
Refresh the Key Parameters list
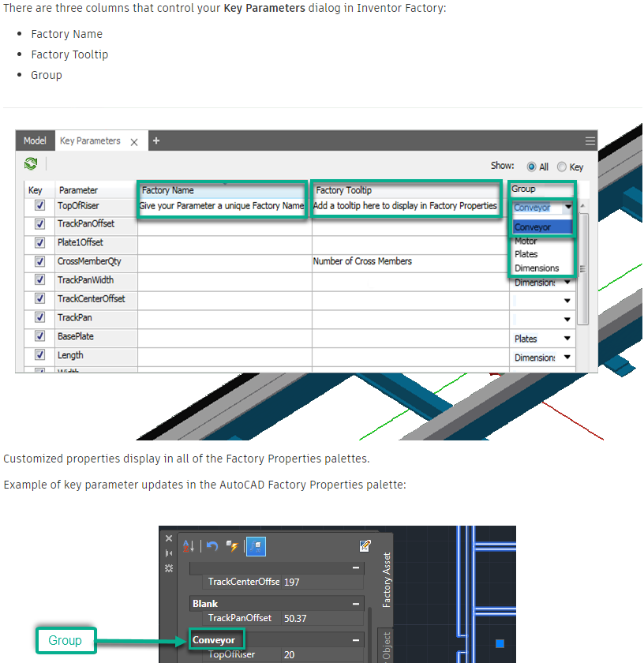[x=30, y=163]
